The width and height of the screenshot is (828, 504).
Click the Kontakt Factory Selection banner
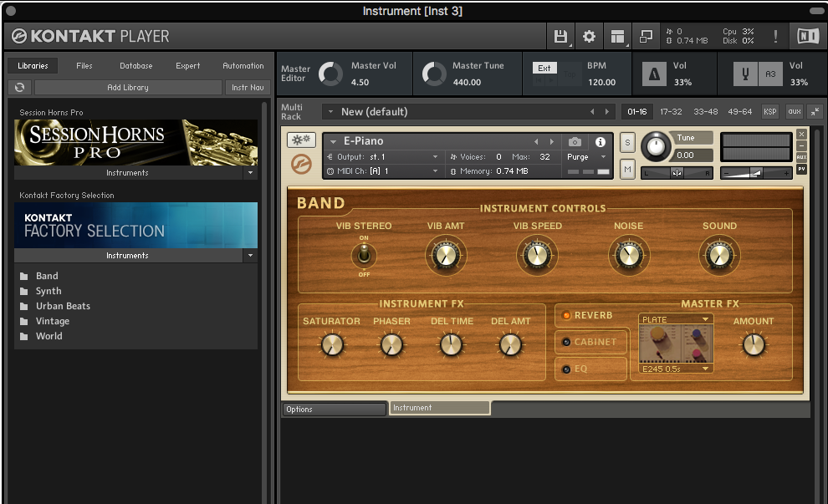coord(135,226)
